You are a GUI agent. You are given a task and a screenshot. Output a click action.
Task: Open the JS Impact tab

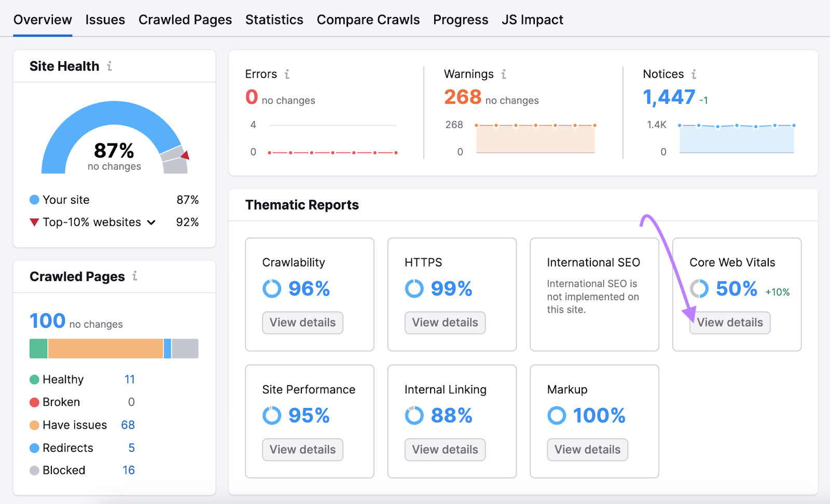[532, 19]
